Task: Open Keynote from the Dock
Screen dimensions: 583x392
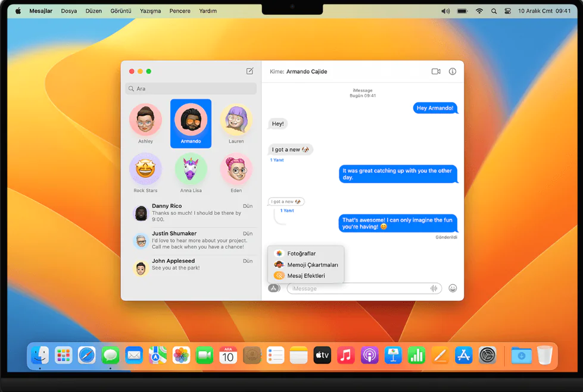Action: pyautogui.click(x=393, y=355)
